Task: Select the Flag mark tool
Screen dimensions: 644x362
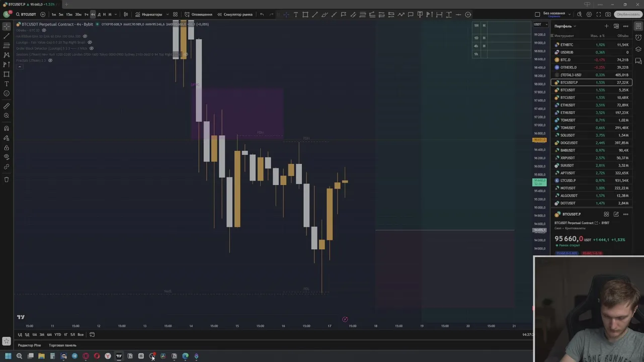Action: tap(344, 14)
